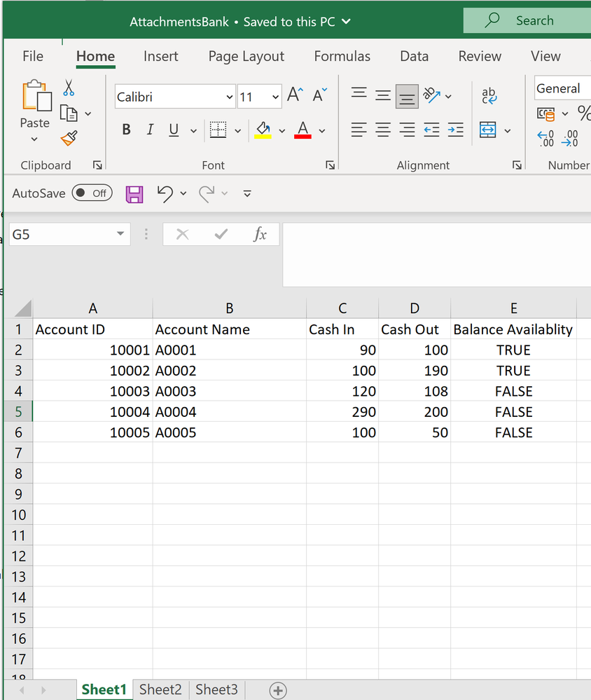
Task: Toggle Bold formatting
Action: 127,130
